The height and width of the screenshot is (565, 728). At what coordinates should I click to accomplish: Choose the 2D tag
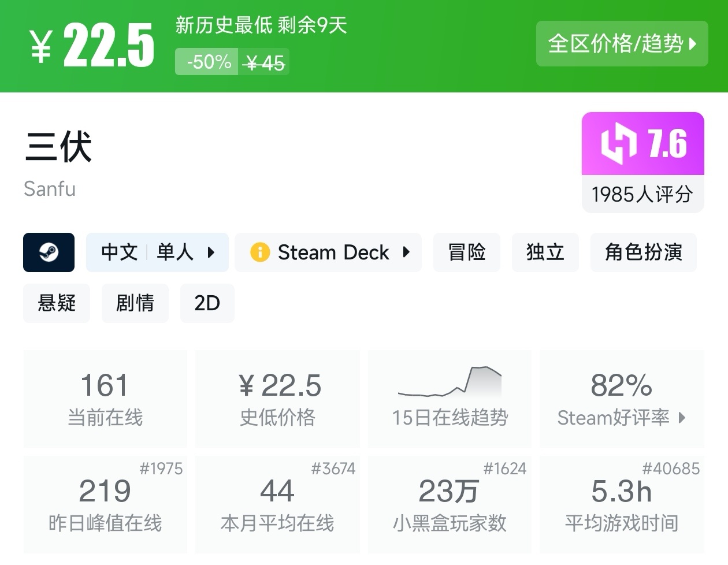[207, 303]
